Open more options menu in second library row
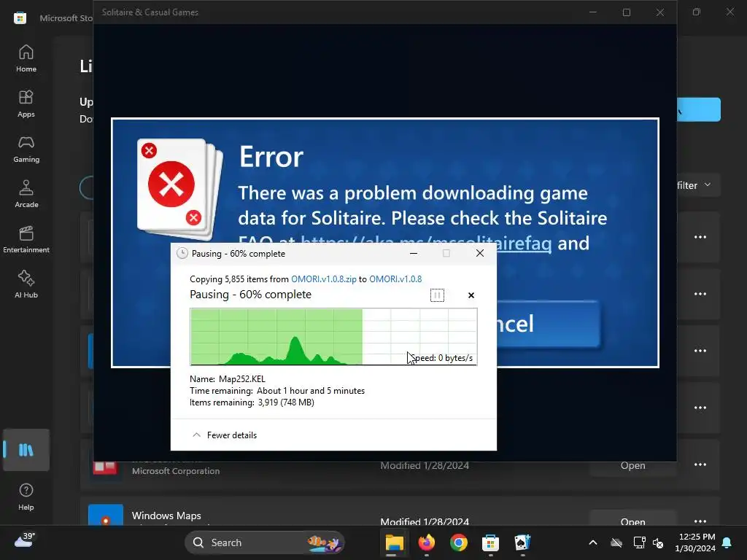 (700, 294)
